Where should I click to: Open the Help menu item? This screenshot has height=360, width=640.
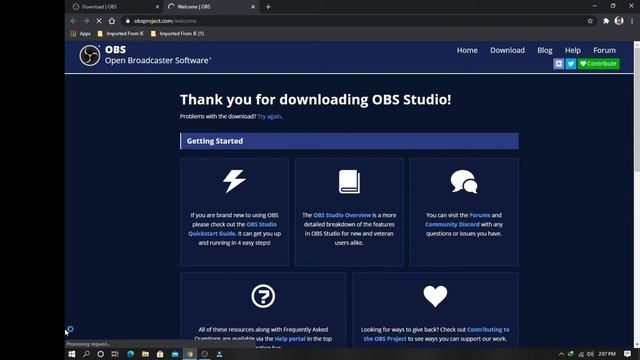[x=573, y=50]
